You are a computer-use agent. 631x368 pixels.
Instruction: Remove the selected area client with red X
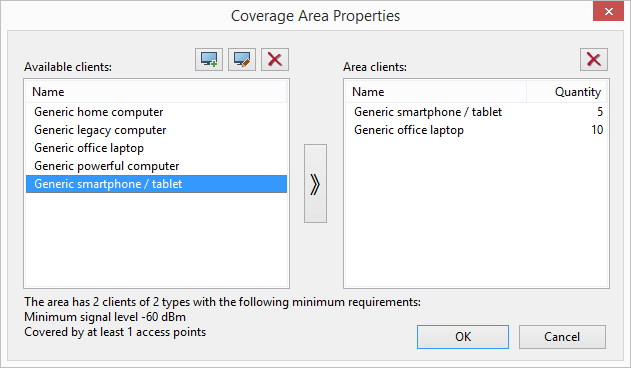[594, 60]
